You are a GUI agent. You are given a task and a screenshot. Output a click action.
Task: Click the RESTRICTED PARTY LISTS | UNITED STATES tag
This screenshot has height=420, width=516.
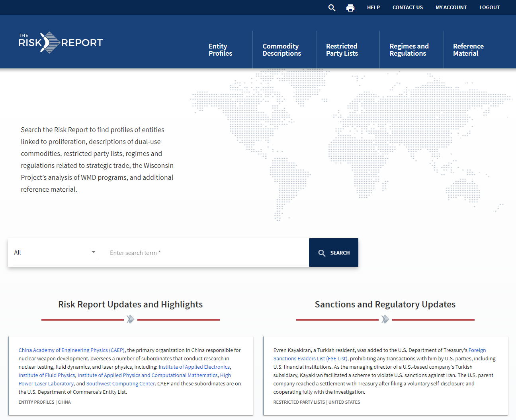(317, 402)
